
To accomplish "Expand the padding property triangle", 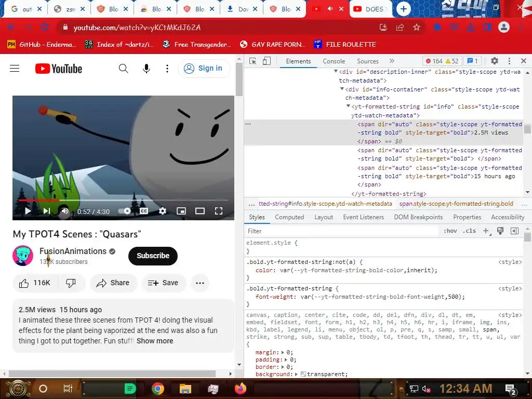I will coord(286,360).
